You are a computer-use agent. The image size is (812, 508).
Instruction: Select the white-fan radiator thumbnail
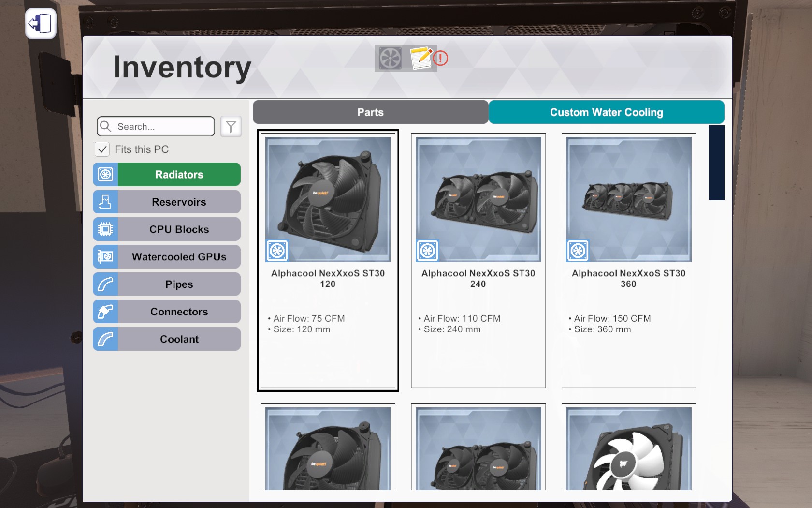tap(629, 448)
